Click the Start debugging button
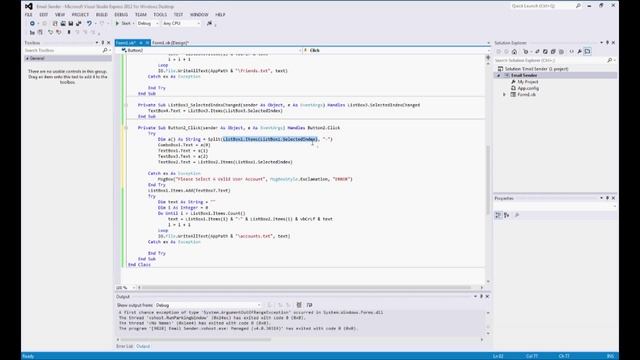Screen dimensions: 640x360 pyautogui.click(x=123, y=24)
